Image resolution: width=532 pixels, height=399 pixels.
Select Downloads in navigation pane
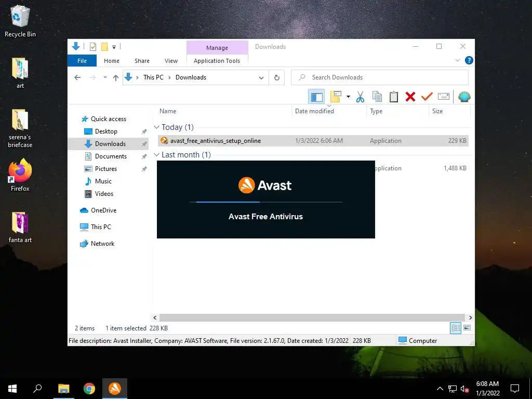pos(105,144)
